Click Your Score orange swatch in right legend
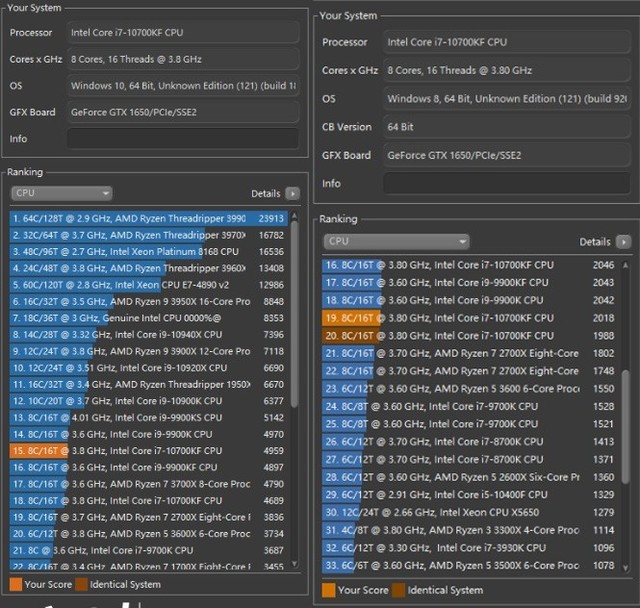This screenshot has width=640, height=608. (x=329, y=590)
